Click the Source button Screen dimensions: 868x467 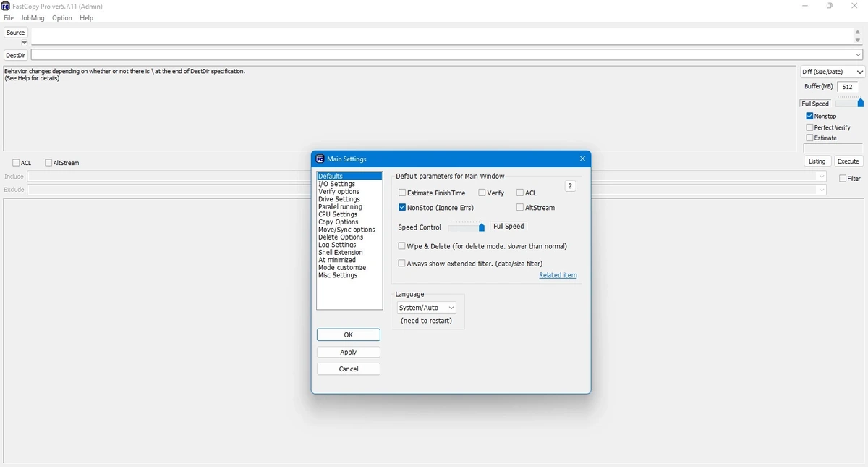[x=15, y=33]
